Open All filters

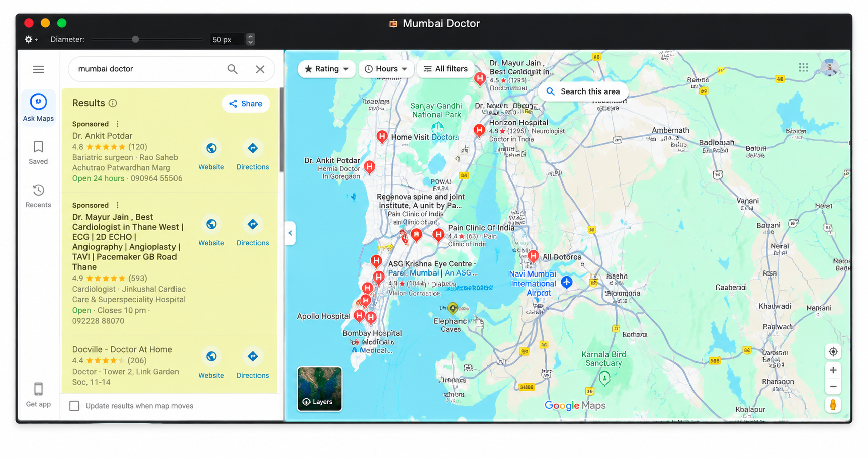(x=446, y=69)
